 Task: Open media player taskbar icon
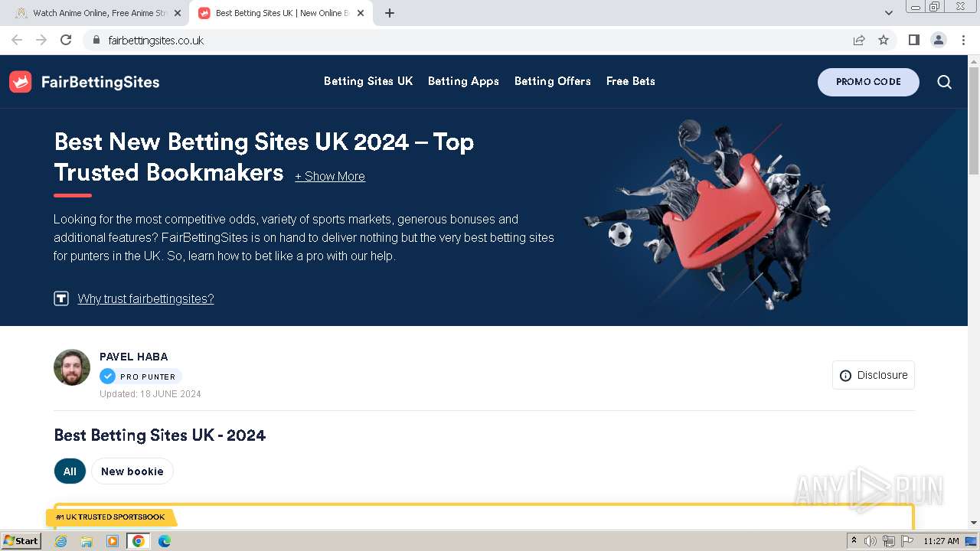[x=113, y=541]
